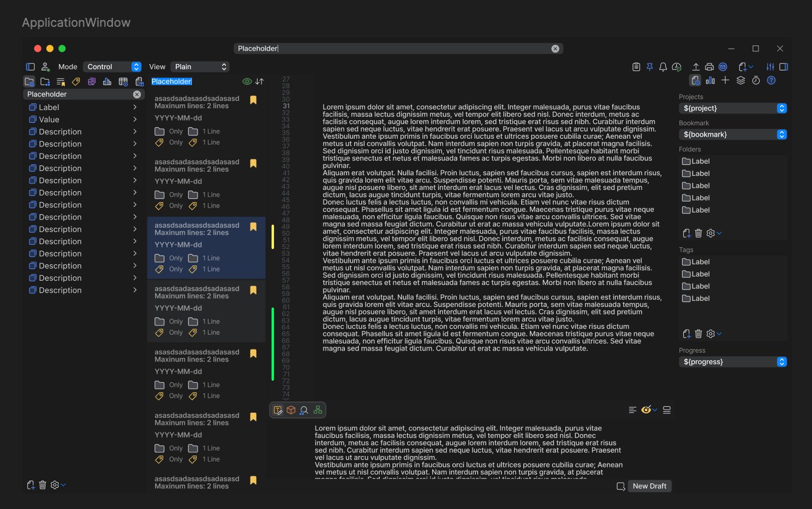Click the highlighted Placeholder text field
The height and width of the screenshot is (509, 812).
point(172,81)
